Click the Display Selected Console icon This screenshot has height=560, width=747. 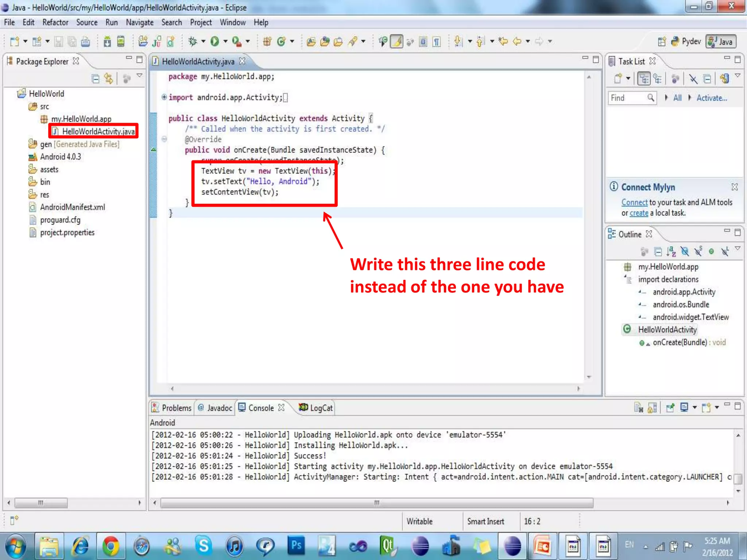(x=684, y=407)
